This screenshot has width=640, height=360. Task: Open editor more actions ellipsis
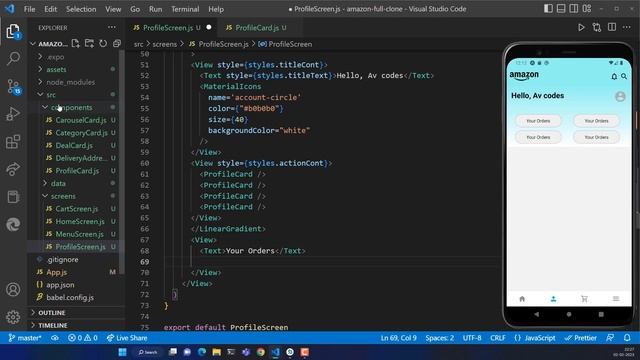click(627, 27)
